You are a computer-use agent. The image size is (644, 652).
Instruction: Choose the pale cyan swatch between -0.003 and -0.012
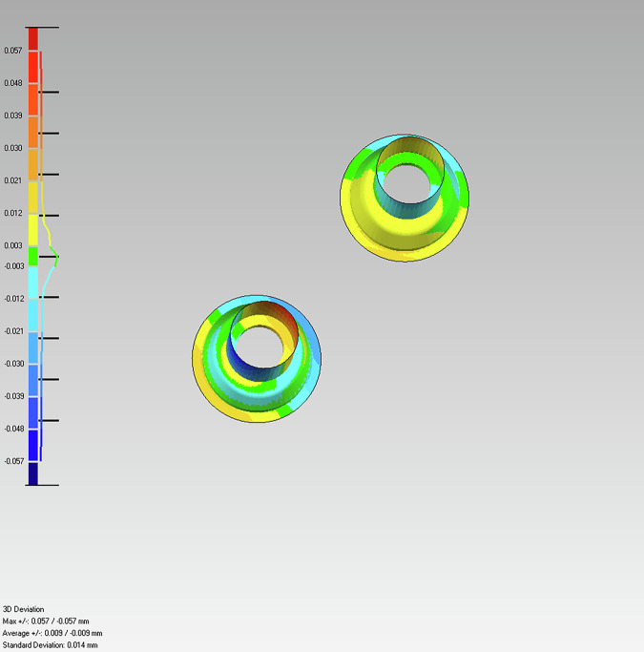coord(33,283)
